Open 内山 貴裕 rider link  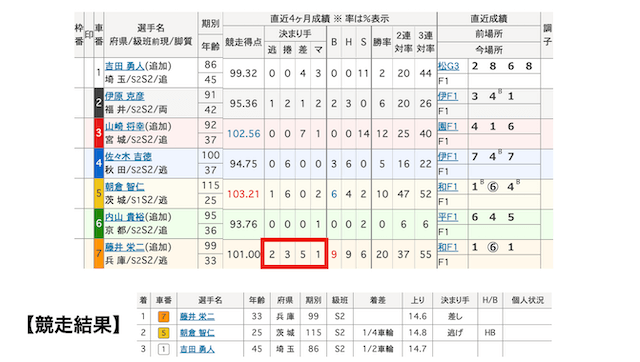pyautogui.click(x=124, y=217)
